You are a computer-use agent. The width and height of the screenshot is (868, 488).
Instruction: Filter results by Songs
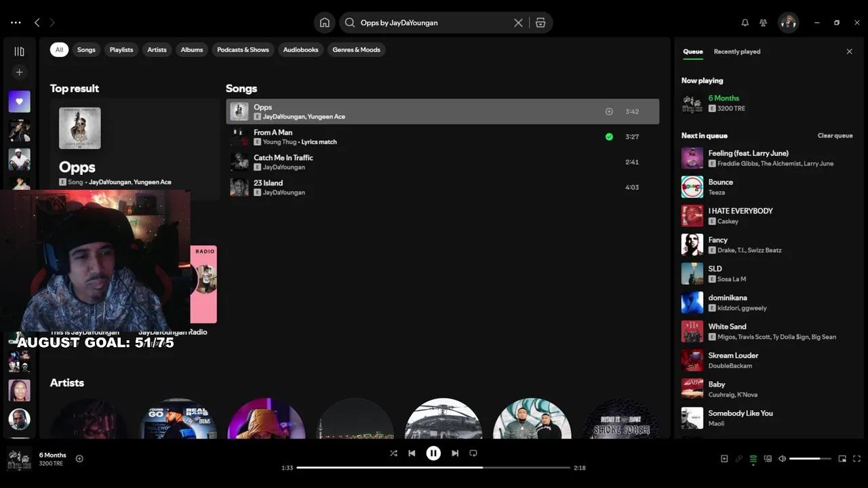[86, 49]
